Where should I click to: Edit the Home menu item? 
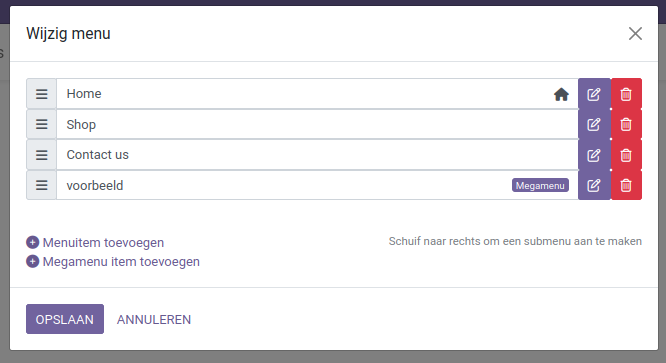594,94
